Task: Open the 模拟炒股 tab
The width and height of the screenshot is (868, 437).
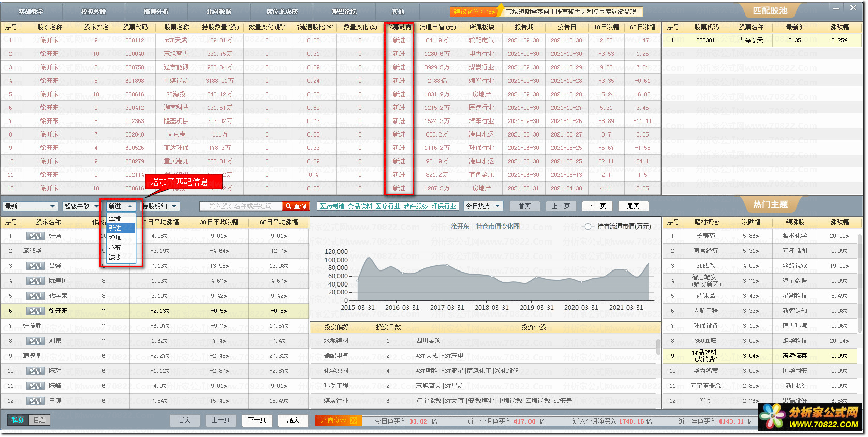Action: pos(94,11)
